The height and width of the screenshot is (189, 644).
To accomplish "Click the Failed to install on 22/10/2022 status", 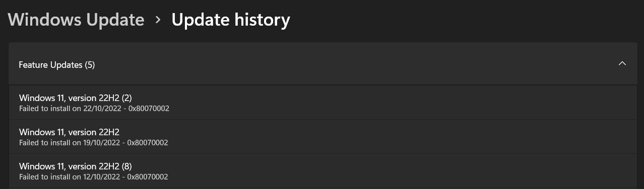I will pyautogui.click(x=70, y=109).
